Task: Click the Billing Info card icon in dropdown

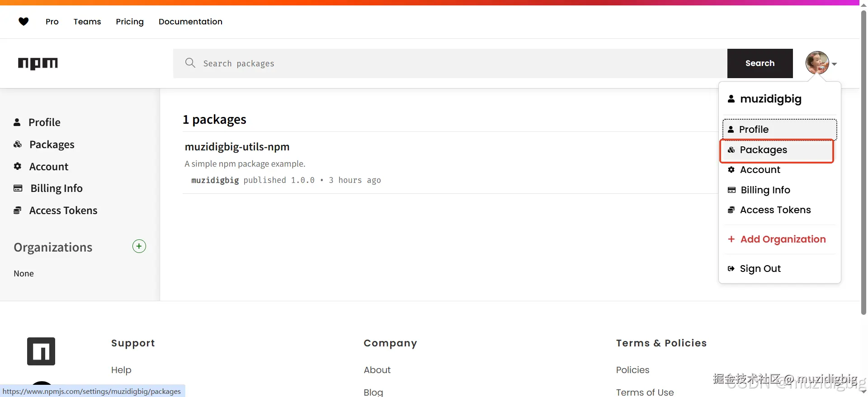Action: pos(731,190)
